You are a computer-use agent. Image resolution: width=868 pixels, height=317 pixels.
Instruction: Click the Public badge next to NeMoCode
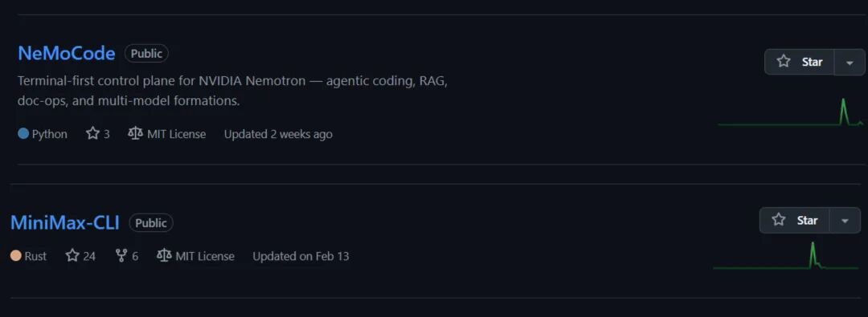point(147,54)
